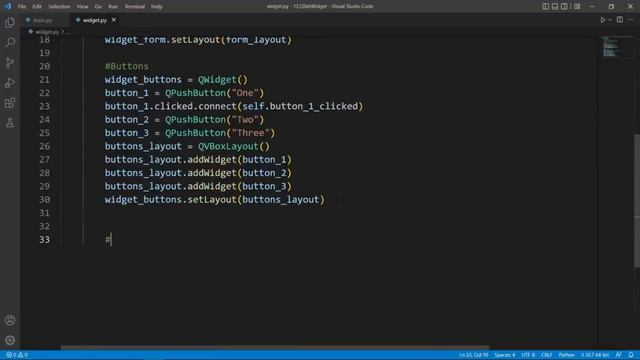Viewport: 640px width, 360px height.
Task: Click the "One" string on line 22
Action: [245, 93]
